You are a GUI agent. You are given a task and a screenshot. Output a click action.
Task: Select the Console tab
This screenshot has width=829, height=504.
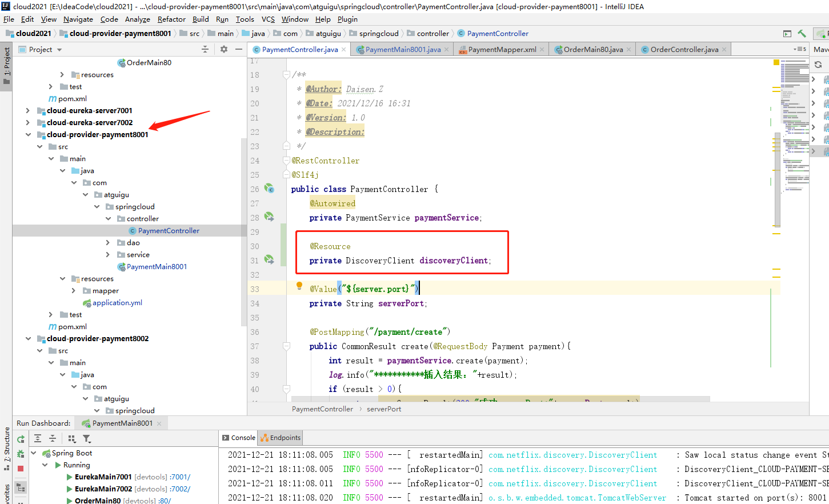238,438
